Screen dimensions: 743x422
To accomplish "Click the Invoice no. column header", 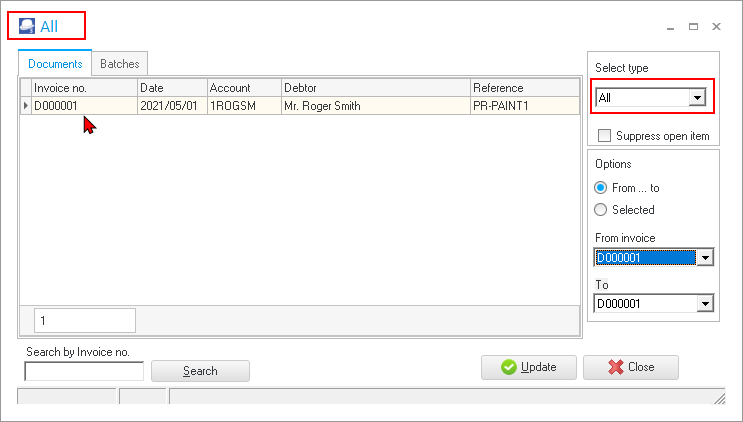I will 84,88.
